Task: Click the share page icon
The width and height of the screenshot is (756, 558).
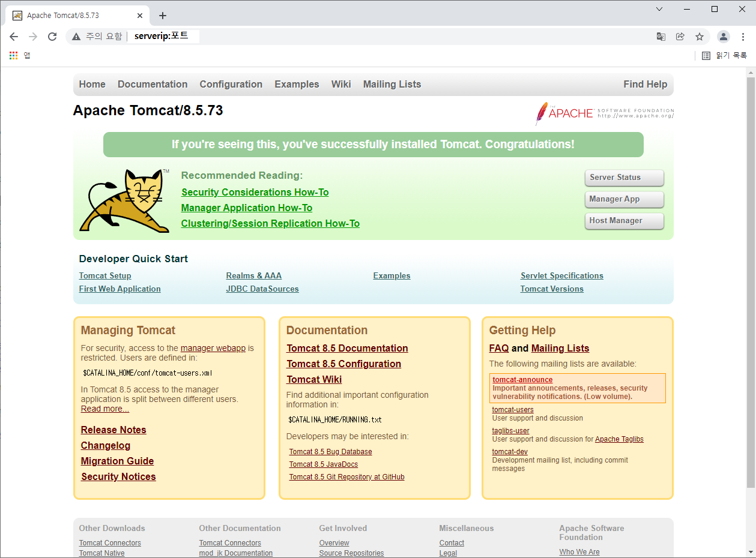Action: (x=680, y=37)
